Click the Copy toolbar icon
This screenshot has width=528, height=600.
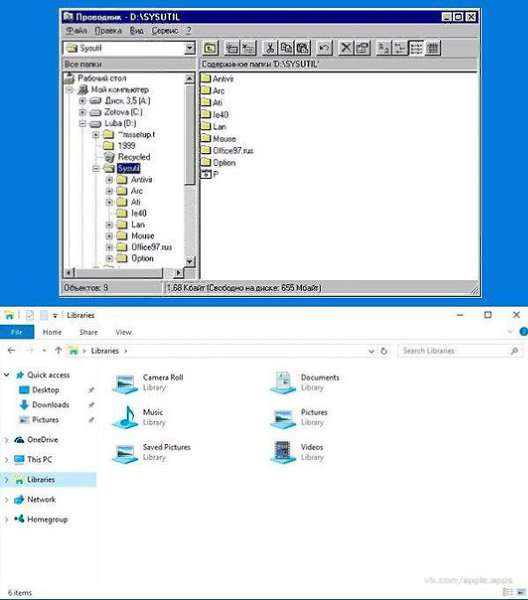[x=286, y=48]
